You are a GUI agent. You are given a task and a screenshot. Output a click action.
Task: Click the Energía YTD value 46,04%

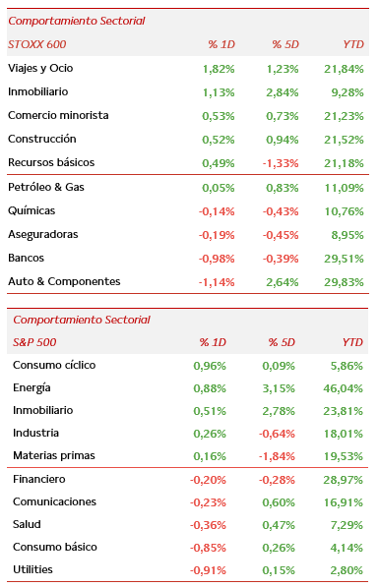344,388
